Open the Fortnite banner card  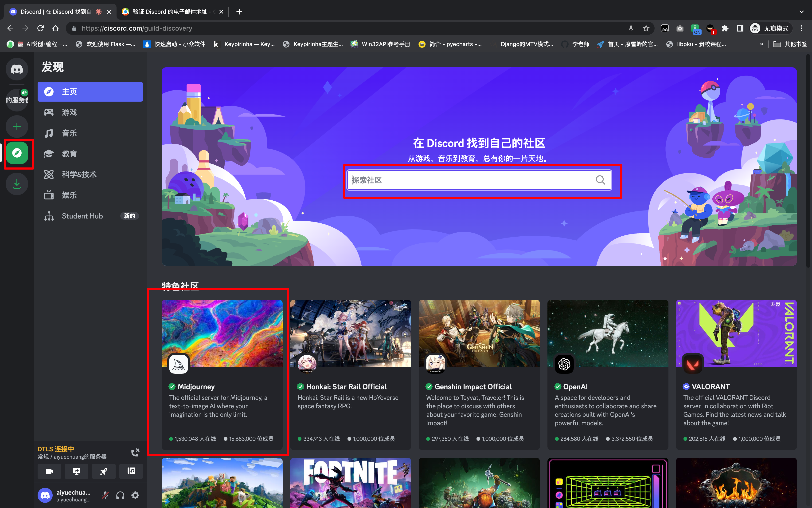pyautogui.click(x=350, y=483)
